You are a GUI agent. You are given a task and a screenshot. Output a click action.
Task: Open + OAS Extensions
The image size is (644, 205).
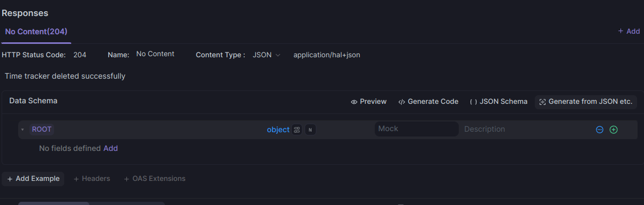click(x=154, y=179)
